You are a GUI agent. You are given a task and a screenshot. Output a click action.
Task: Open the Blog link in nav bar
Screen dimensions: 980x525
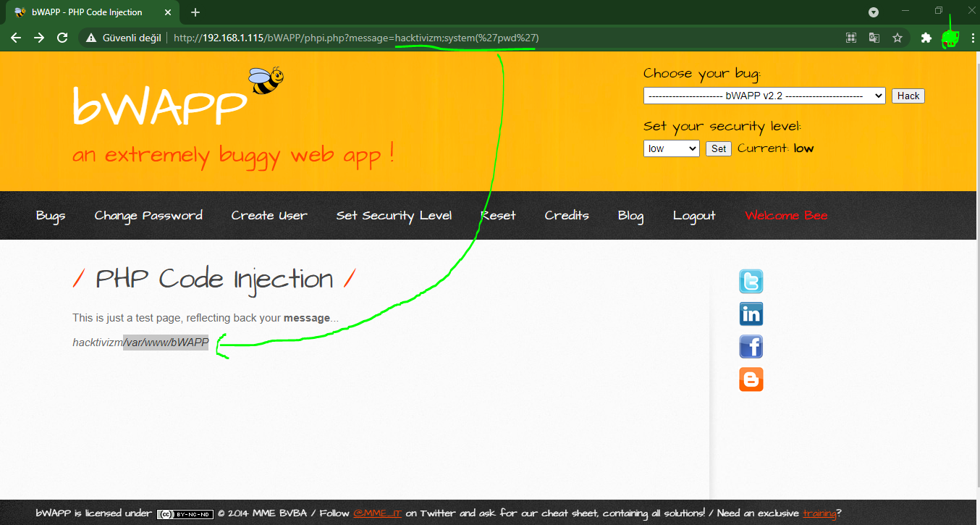[x=631, y=216]
